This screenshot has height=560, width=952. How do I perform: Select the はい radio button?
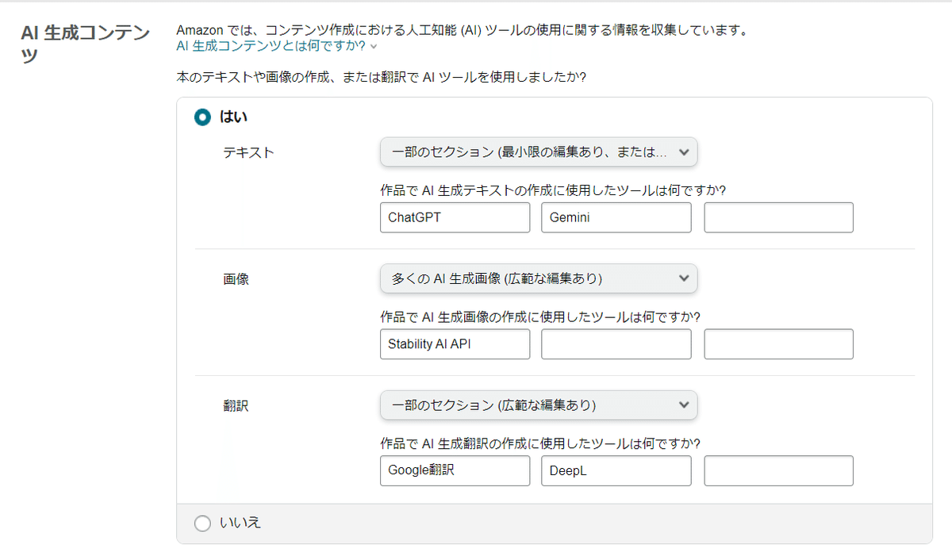point(202,117)
